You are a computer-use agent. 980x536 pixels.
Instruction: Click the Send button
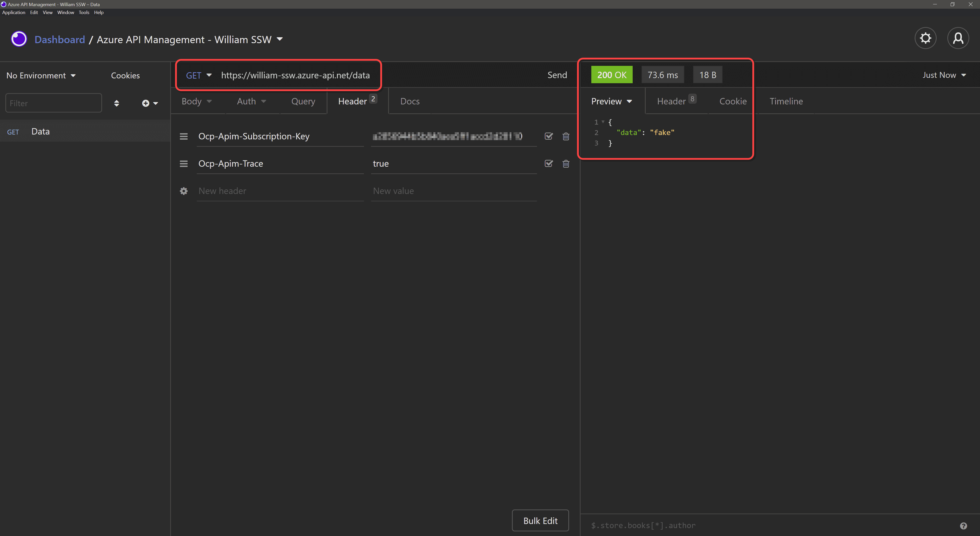point(557,75)
